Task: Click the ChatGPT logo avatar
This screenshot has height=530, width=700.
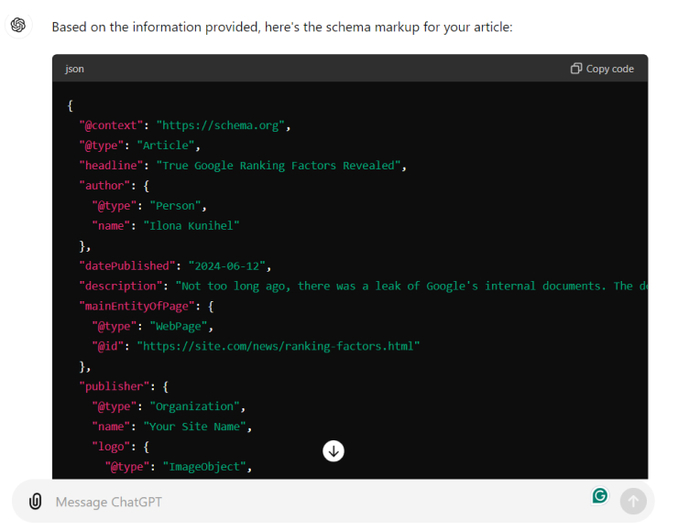Action: click(x=18, y=25)
